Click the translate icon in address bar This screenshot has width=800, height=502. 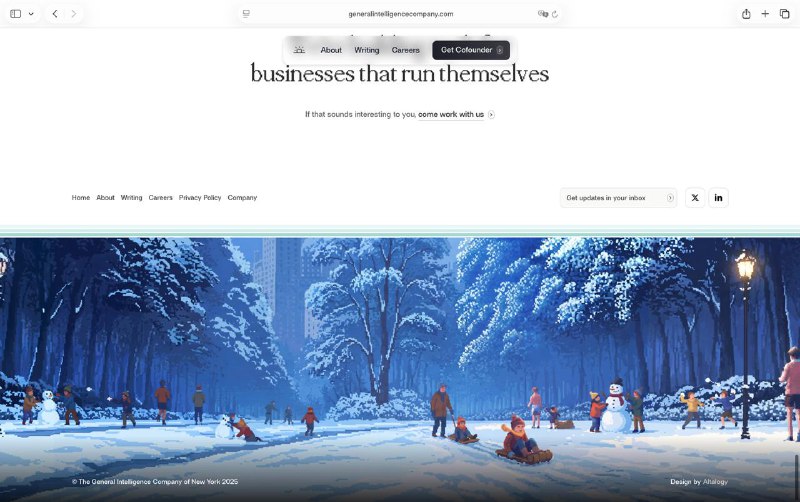click(543, 14)
